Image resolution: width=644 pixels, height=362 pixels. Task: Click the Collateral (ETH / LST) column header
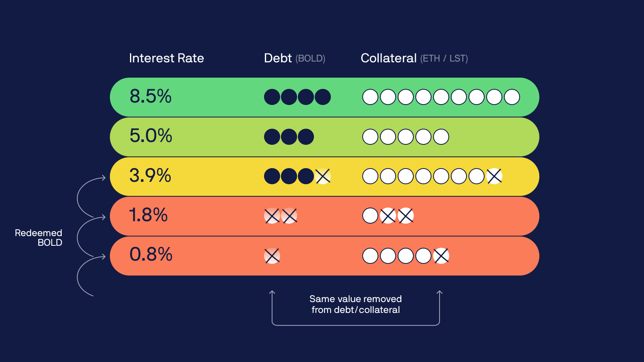(x=414, y=58)
